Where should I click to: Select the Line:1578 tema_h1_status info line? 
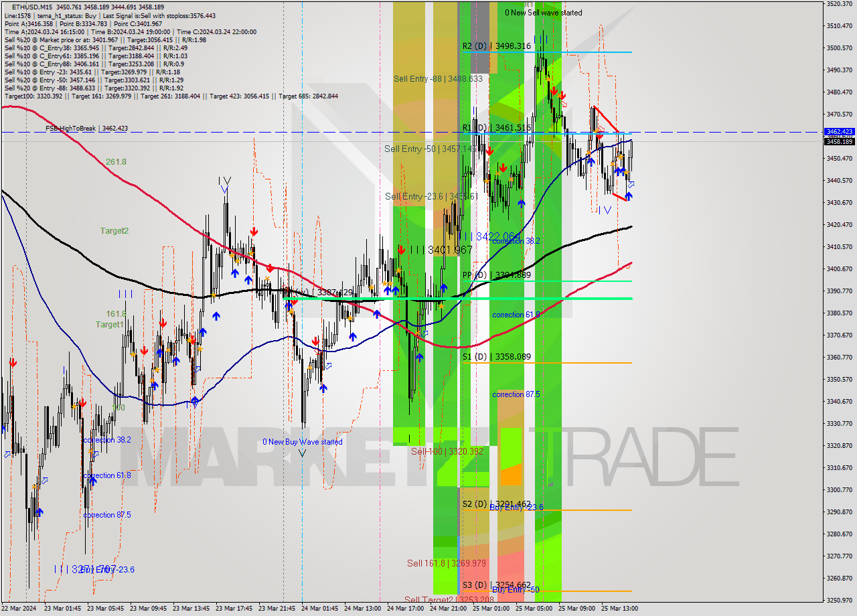[110, 15]
